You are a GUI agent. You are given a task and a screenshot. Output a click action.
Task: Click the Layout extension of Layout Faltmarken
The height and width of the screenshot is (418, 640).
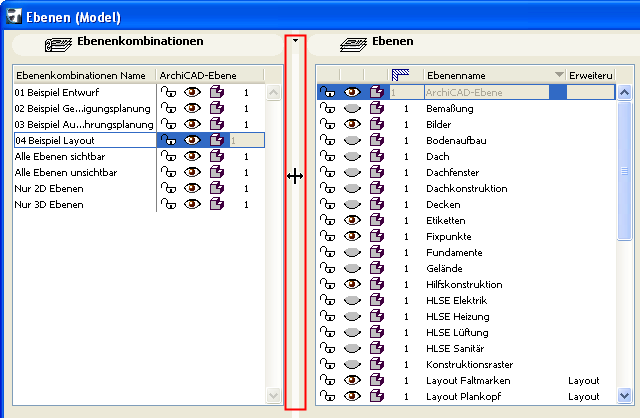point(583,380)
